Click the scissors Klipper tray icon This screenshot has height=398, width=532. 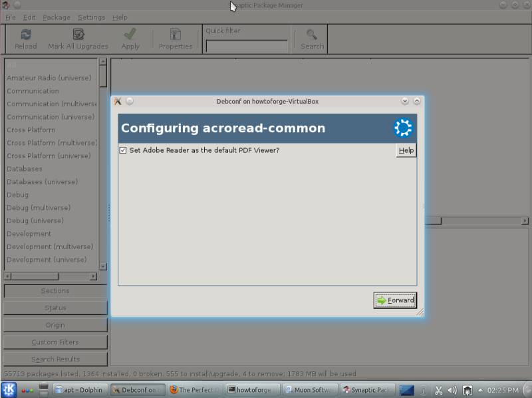click(439, 391)
